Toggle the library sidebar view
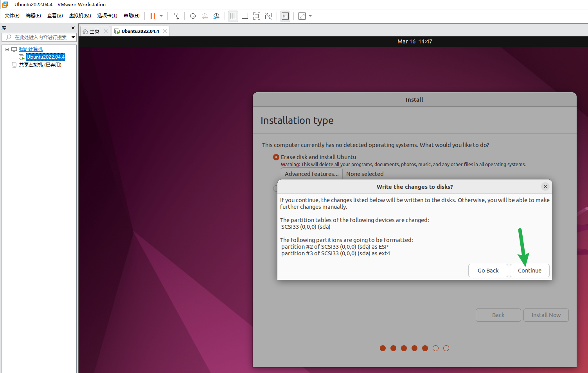This screenshot has height=373, width=588. coord(233,16)
